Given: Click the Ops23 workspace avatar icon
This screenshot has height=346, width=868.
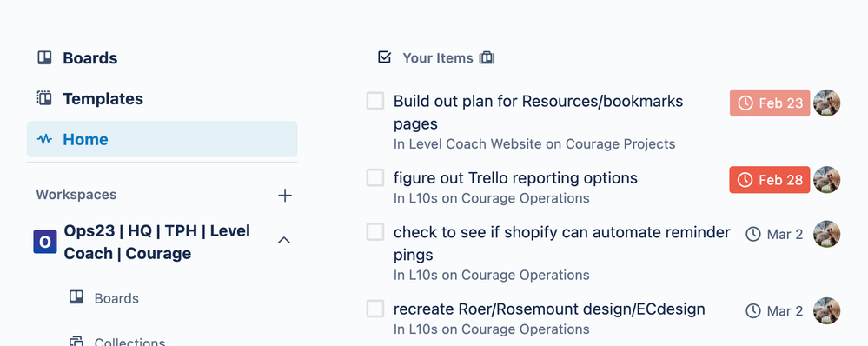Looking at the screenshot, I should [45, 242].
